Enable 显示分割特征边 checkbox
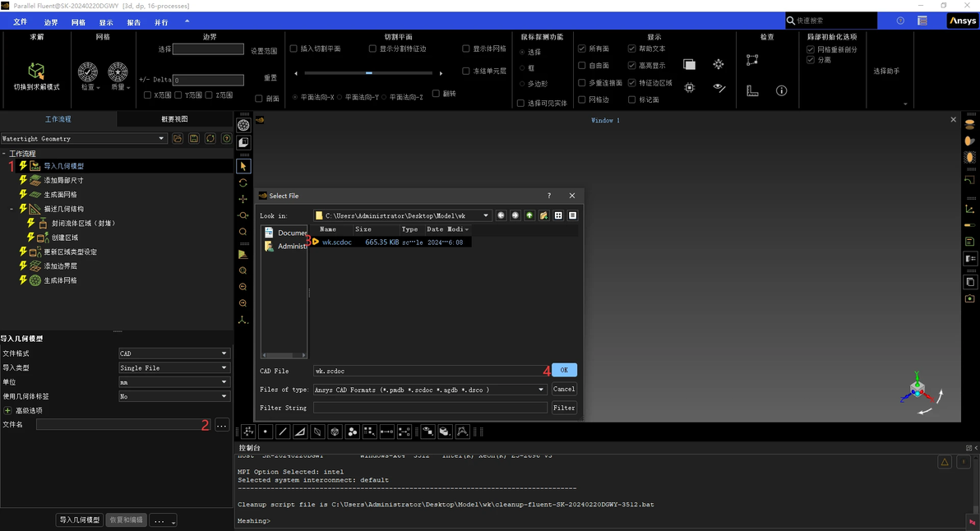 [x=372, y=48]
